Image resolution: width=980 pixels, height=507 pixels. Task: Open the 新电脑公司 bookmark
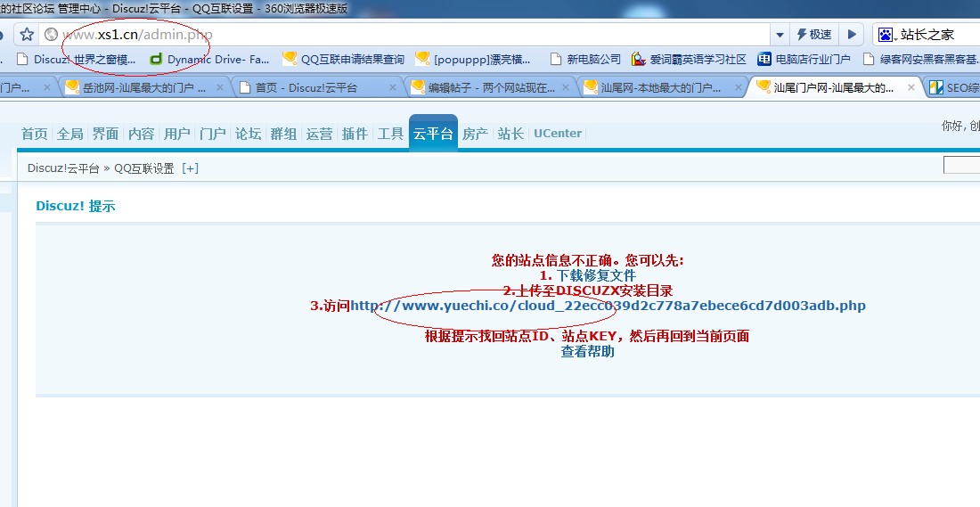pos(585,60)
